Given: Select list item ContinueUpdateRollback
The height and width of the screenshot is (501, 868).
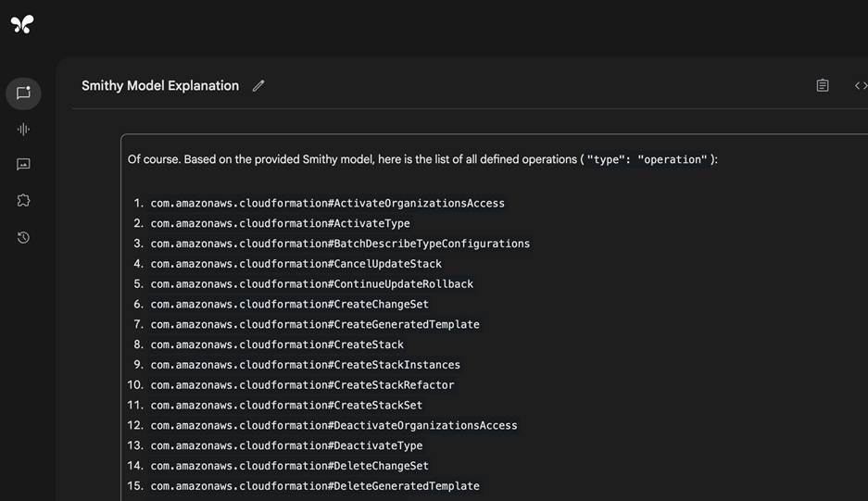Looking at the screenshot, I should tap(312, 284).
